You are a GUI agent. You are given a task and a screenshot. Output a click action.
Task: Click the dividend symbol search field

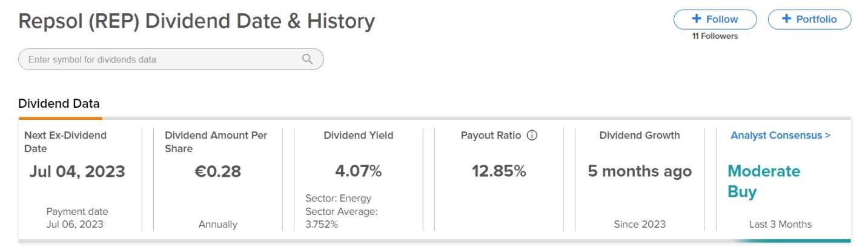(171, 59)
